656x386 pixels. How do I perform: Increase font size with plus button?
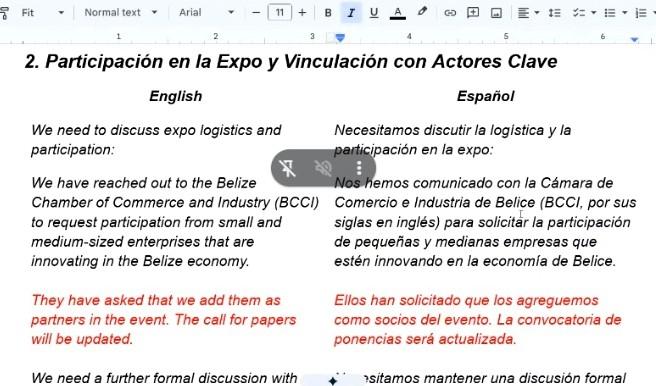(302, 13)
